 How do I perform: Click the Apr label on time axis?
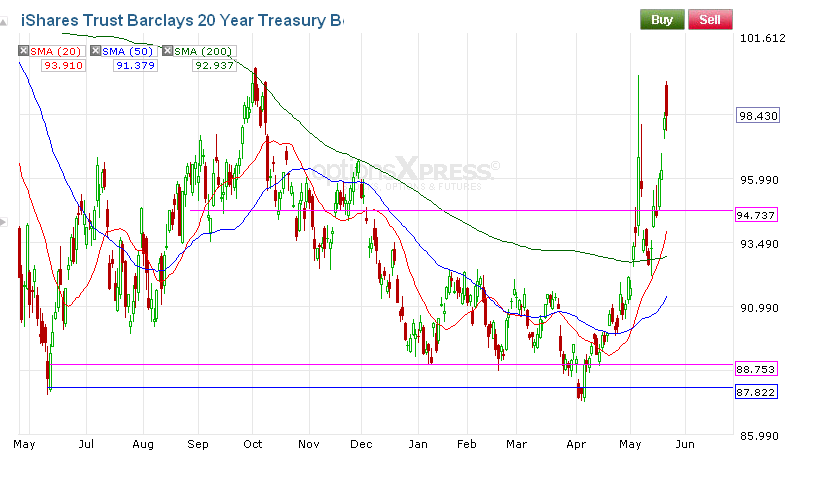click(576, 444)
